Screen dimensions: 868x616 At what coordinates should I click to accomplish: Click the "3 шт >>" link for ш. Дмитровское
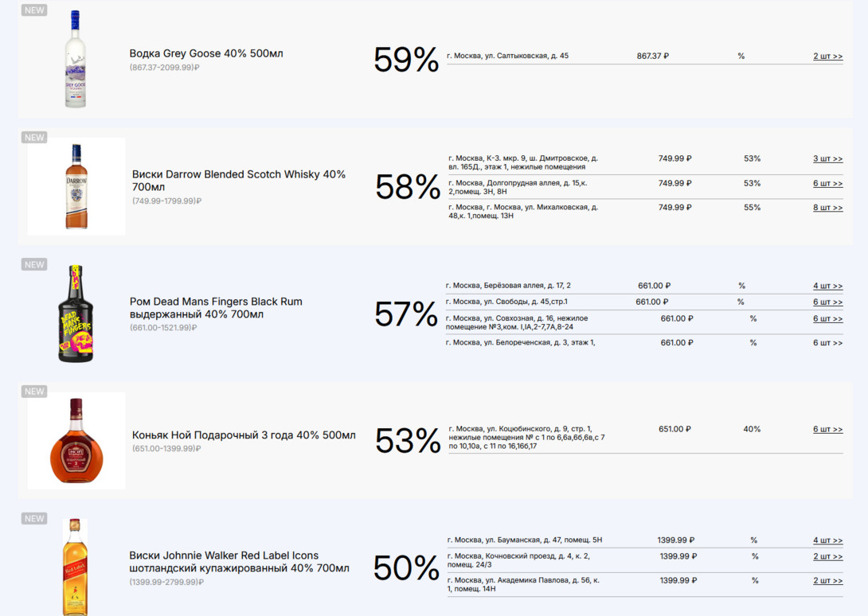pyautogui.click(x=827, y=159)
